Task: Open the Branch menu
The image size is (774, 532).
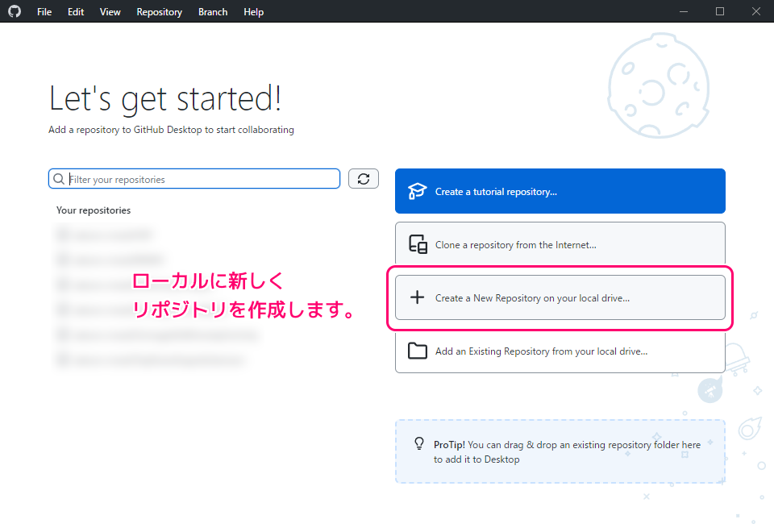Action: [213, 12]
